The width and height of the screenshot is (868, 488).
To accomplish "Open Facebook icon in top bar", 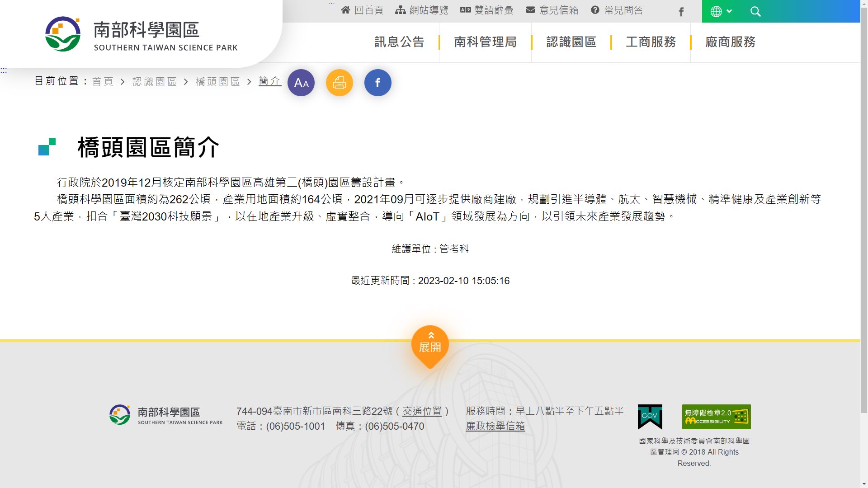I will (681, 12).
